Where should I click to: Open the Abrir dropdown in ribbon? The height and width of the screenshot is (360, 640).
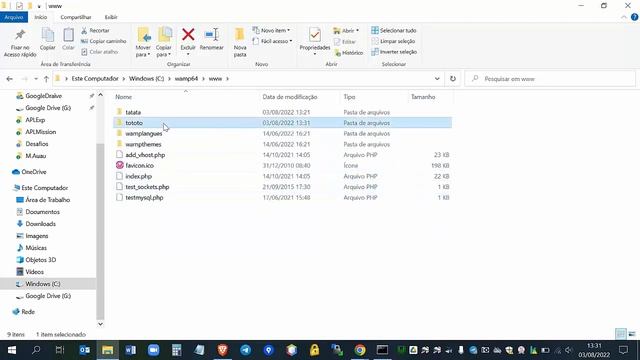(346, 31)
